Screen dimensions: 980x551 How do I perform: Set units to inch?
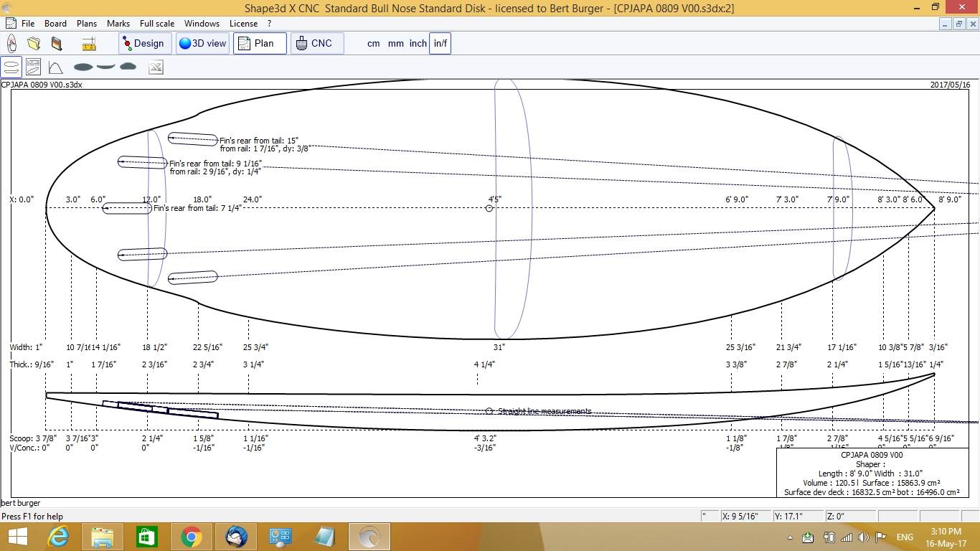[x=418, y=44]
